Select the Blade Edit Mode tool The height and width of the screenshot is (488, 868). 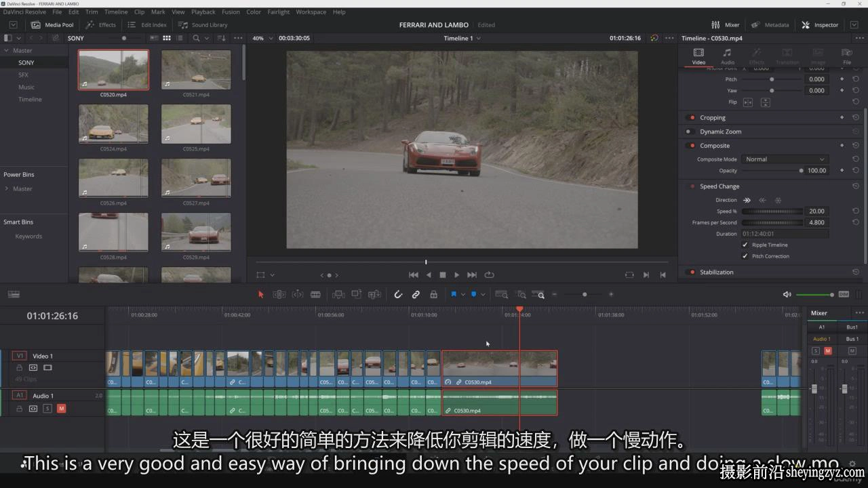click(315, 294)
